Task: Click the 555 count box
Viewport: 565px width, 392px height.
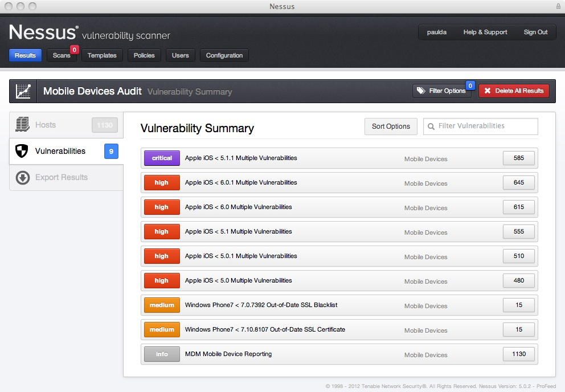Action: [518, 231]
